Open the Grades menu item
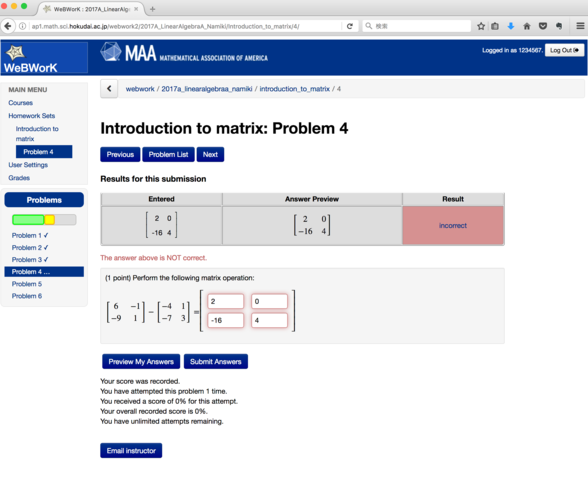588x482 pixels. coord(19,178)
